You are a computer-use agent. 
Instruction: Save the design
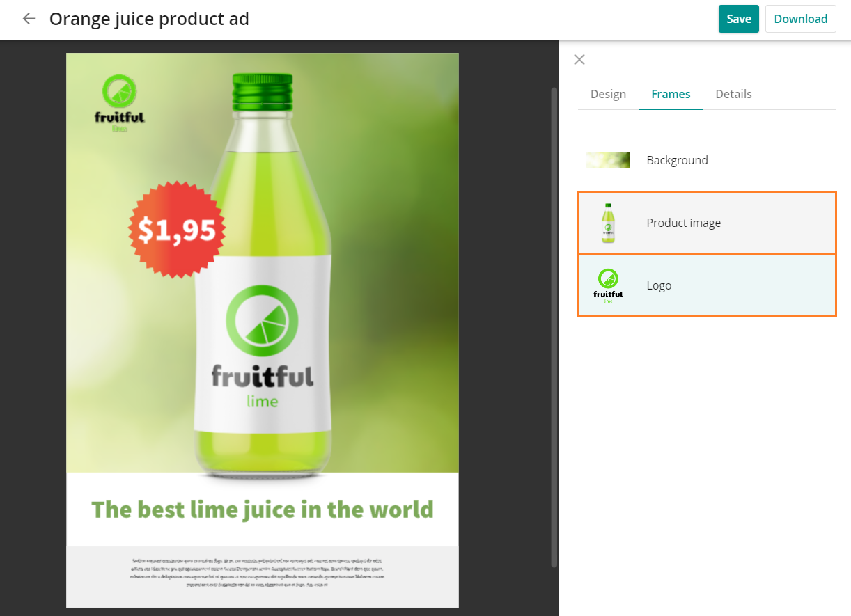tap(739, 19)
